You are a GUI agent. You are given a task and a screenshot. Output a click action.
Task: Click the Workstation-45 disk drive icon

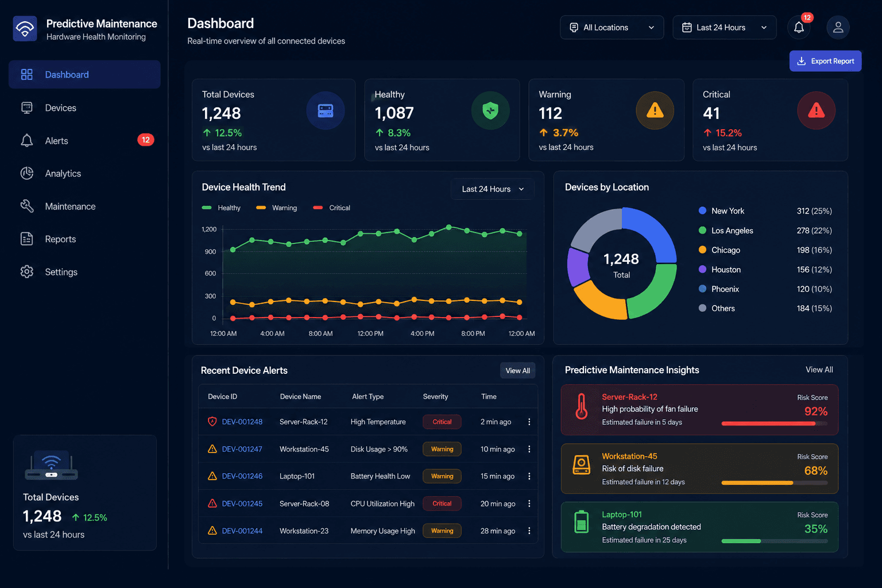(x=581, y=465)
